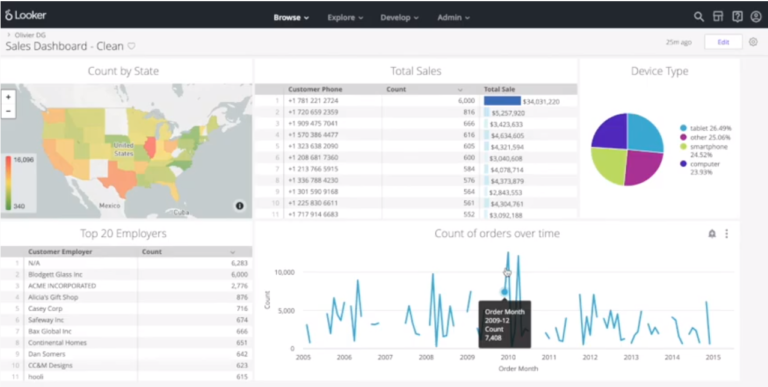Click employer Alicia's Gift Shop

(53, 297)
